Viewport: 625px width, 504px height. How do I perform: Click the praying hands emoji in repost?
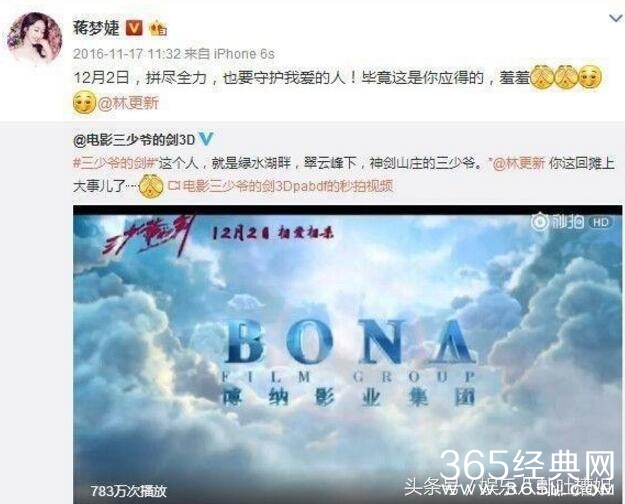[151, 186]
